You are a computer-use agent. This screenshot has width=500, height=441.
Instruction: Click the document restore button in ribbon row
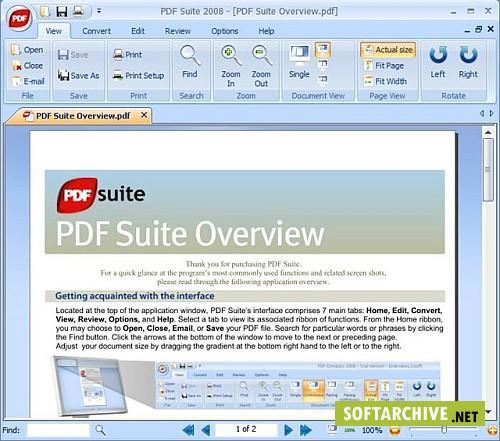479,29
